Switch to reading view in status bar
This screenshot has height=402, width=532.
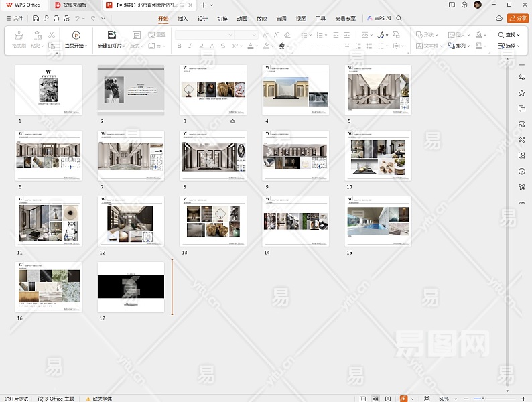click(388, 398)
